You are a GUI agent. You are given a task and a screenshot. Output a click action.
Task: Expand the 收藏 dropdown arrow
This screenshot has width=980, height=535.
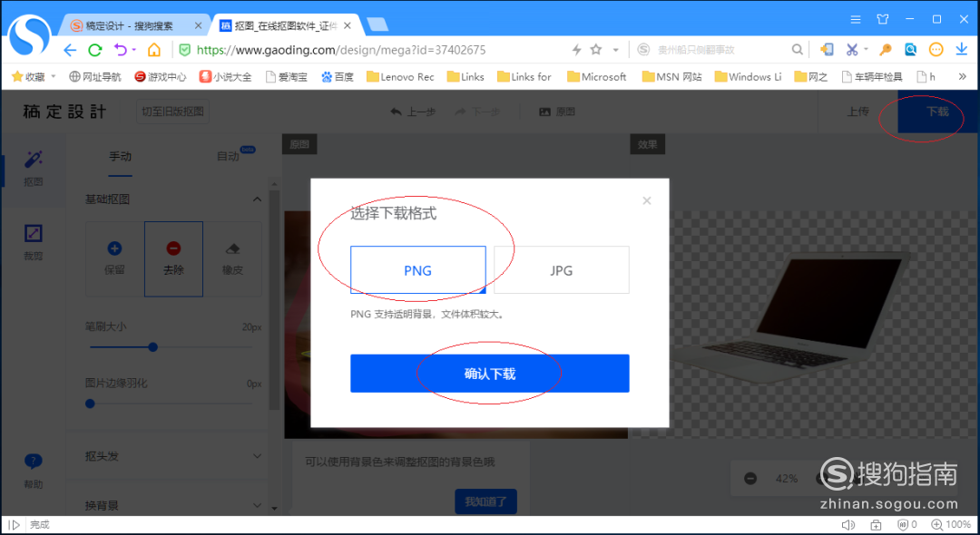tap(54, 76)
